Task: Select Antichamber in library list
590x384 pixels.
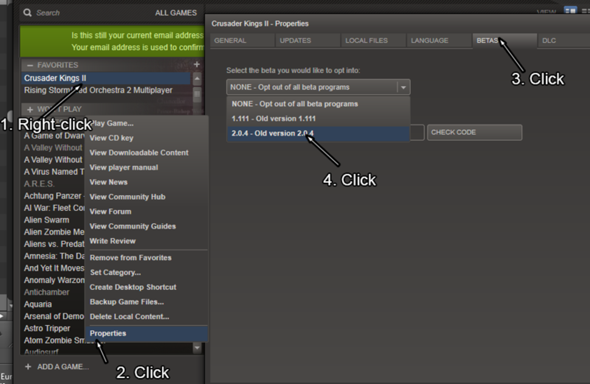Action: [47, 292]
